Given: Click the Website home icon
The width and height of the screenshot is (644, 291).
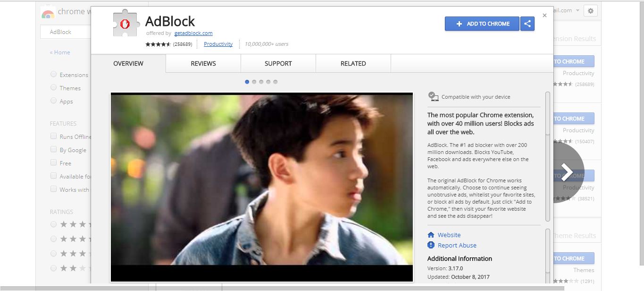Looking at the screenshot, I should point(431,235).
